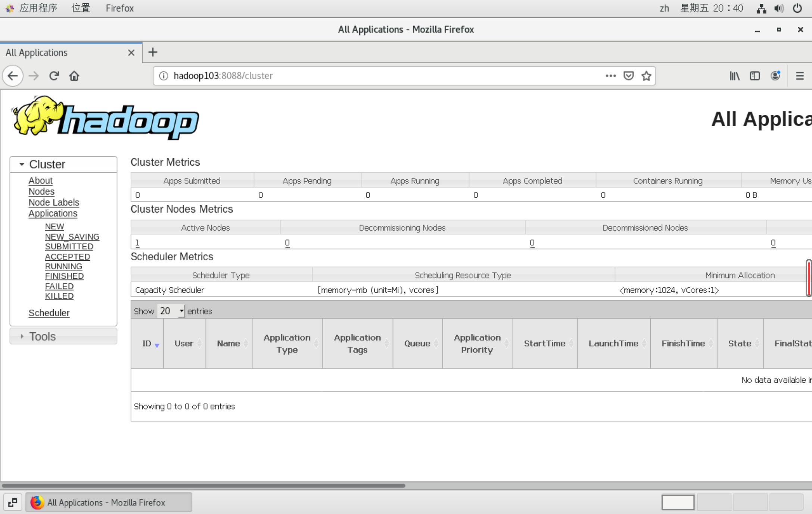
Task: Open the Firefox account icon
Action: pyautogui.click(x=775, y=76)
